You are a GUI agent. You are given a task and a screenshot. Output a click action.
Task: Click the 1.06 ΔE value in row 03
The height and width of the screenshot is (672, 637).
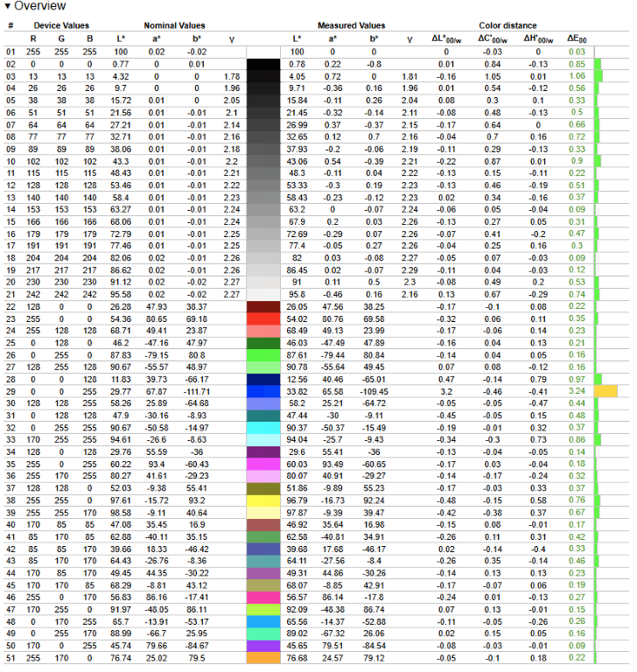(576, 77)
